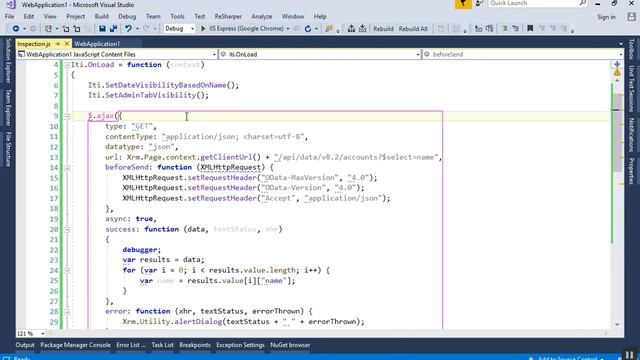Click the Save file icon

(x=102, y=29)
